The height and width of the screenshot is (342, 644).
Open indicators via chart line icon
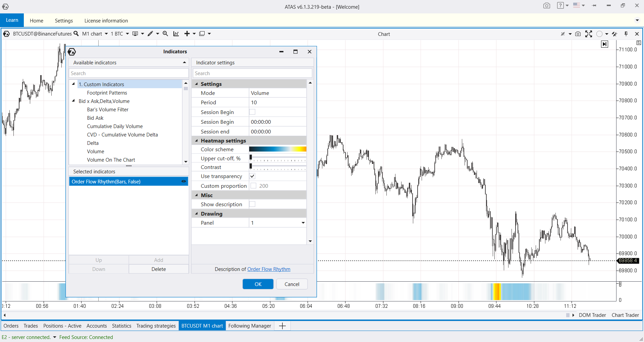point(176,34)
